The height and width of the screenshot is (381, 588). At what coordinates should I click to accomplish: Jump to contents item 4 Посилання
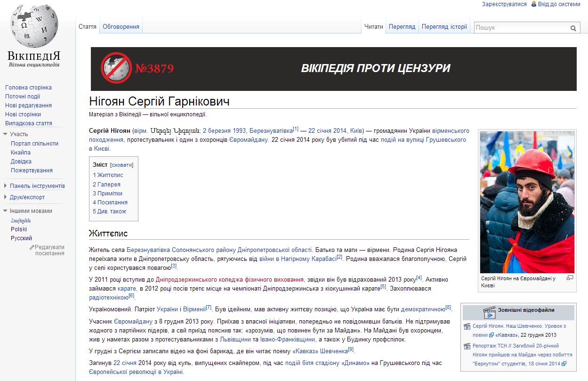tap(110, 203)
